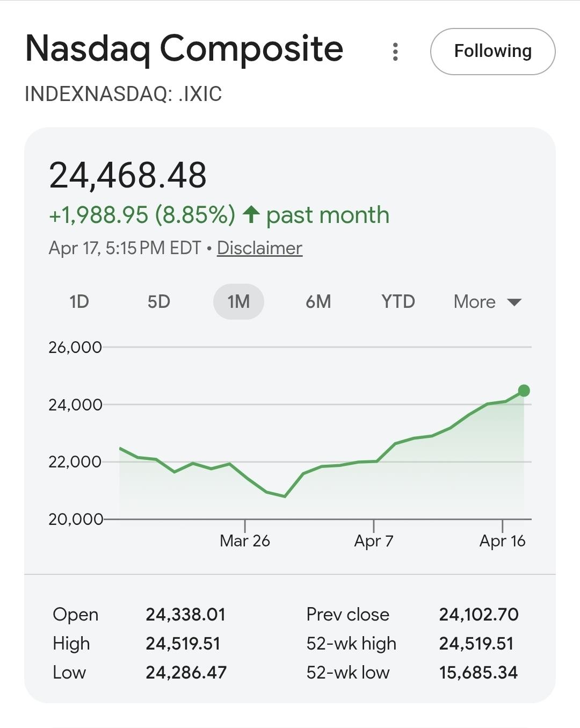
Task: Click the INDEXNASDAQ: .IXIC ticker text
Action: click(x=124, y=94)
